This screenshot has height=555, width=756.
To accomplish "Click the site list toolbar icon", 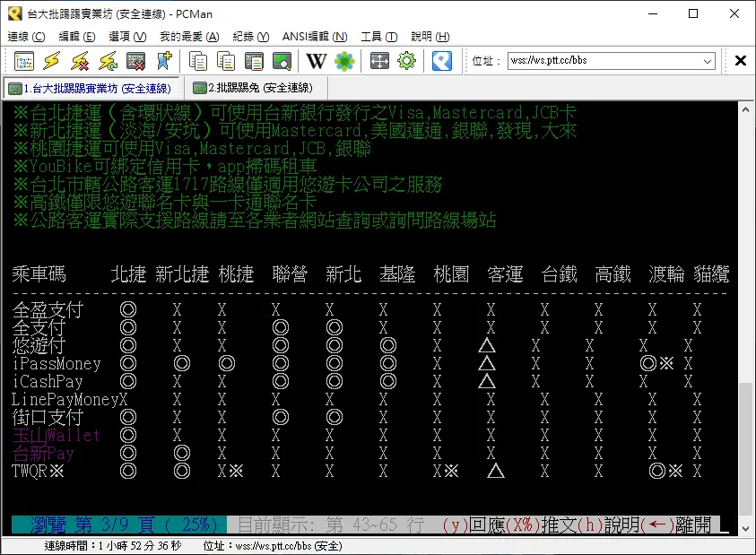I will coord(24,61).
